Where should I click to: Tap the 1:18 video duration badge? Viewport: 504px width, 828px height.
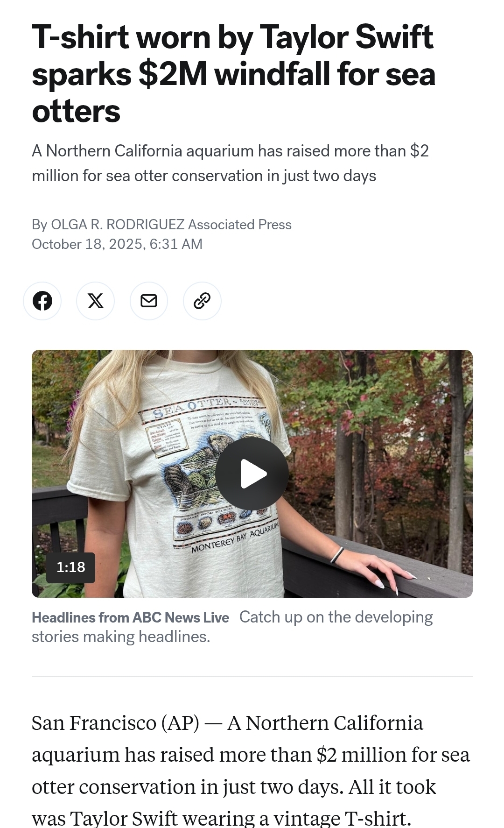click(71, 567)
